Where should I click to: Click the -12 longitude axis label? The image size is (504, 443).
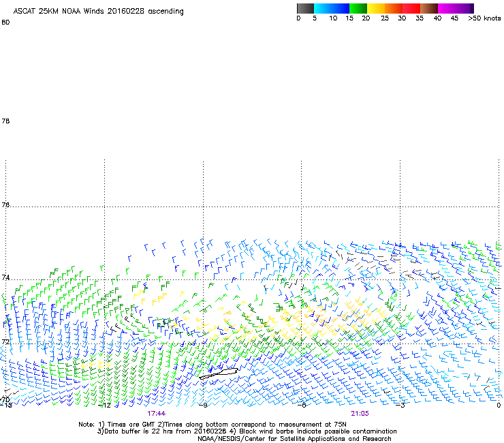click(x=105, y=405)
